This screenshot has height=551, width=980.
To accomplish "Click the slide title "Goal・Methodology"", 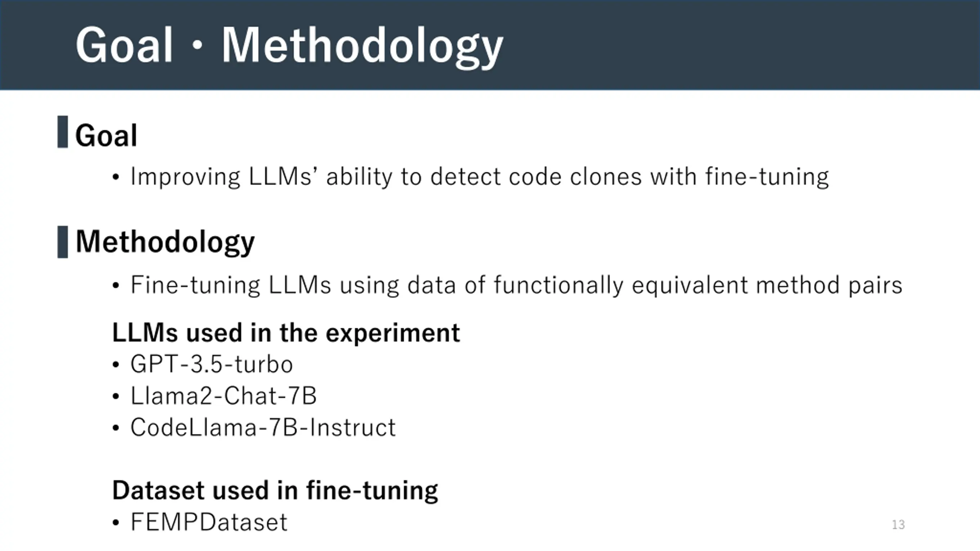I will click(x=289, y=46).
